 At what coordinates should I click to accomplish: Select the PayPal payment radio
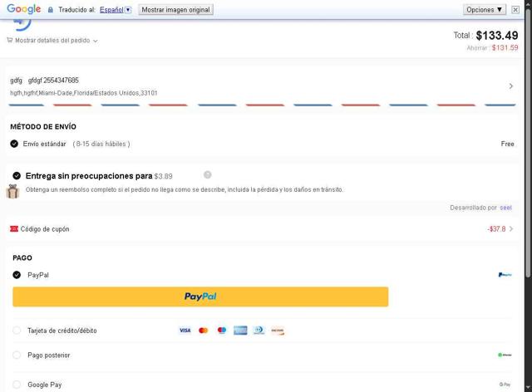pos(17,275)
